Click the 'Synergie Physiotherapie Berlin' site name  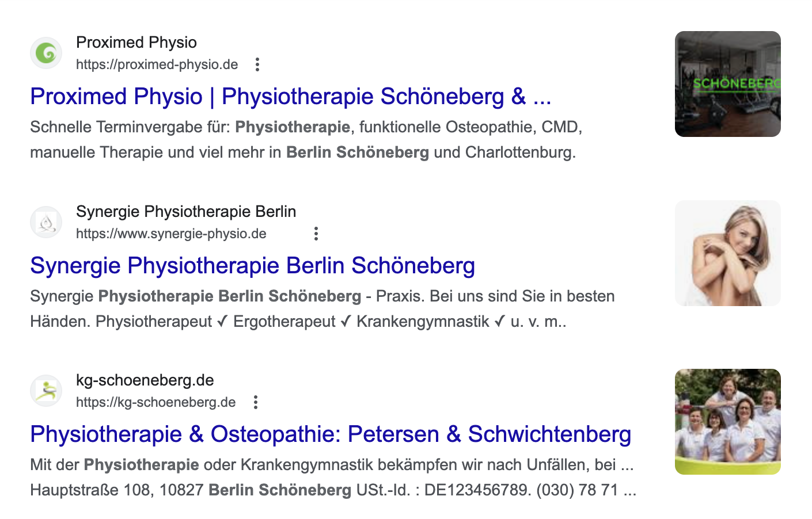click(x=186, y=212)
